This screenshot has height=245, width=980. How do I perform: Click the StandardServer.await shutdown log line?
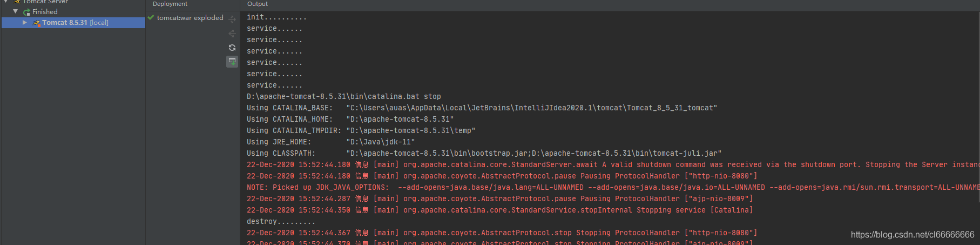coord(613,165)
